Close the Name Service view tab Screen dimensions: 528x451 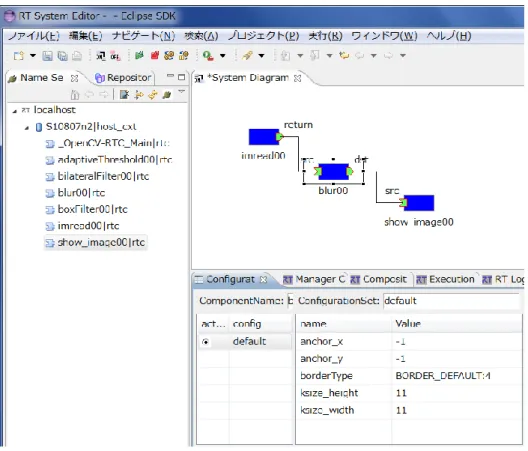pos(74,78)
